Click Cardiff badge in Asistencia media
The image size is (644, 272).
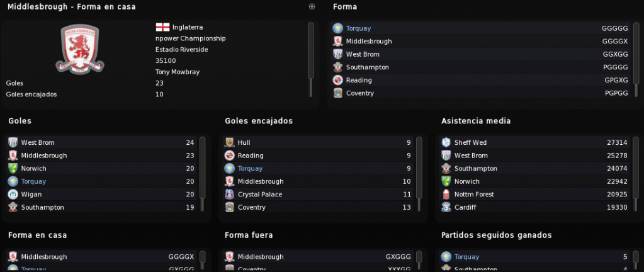tap(446, 208)
